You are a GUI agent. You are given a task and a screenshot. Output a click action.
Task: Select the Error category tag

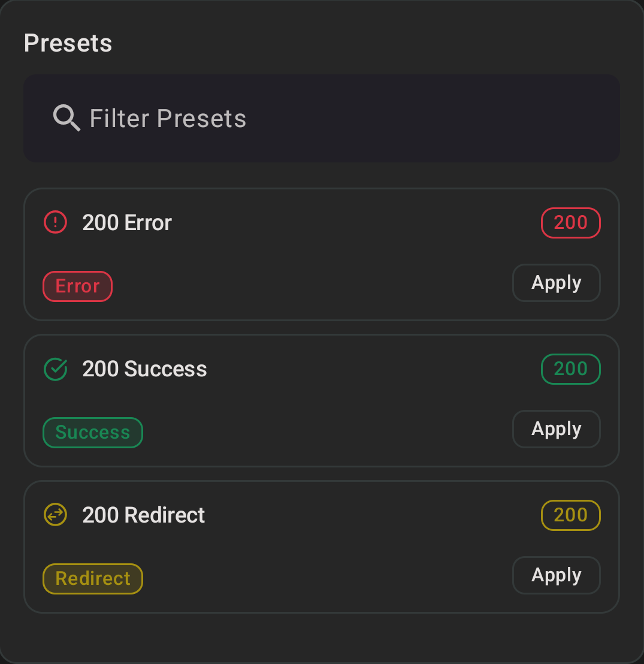click(x=77, y=286)
